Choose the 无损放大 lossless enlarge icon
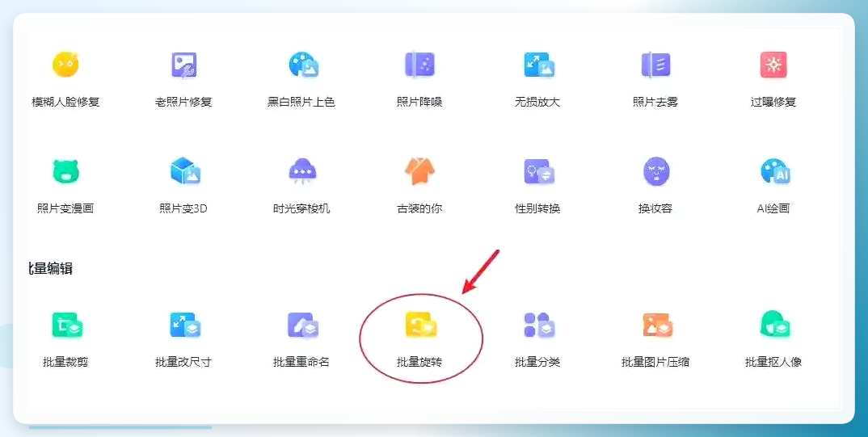 [x=538, y=65]
